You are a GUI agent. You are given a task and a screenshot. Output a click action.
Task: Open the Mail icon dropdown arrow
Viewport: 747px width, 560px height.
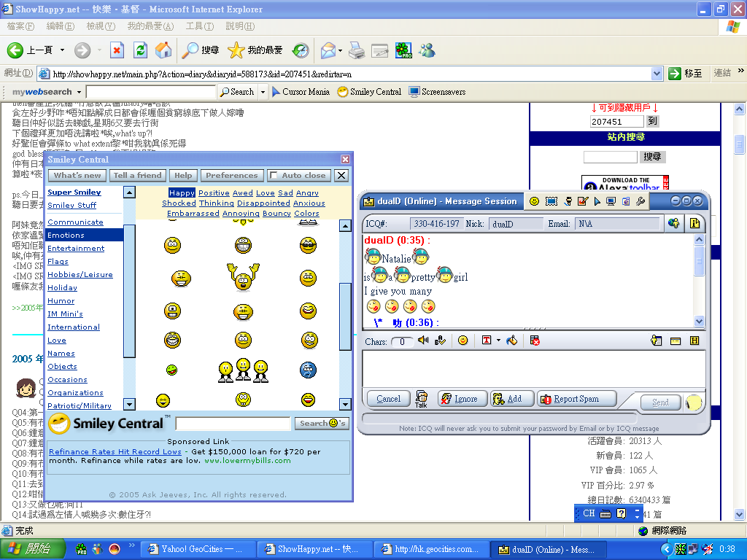click(340, 50)
